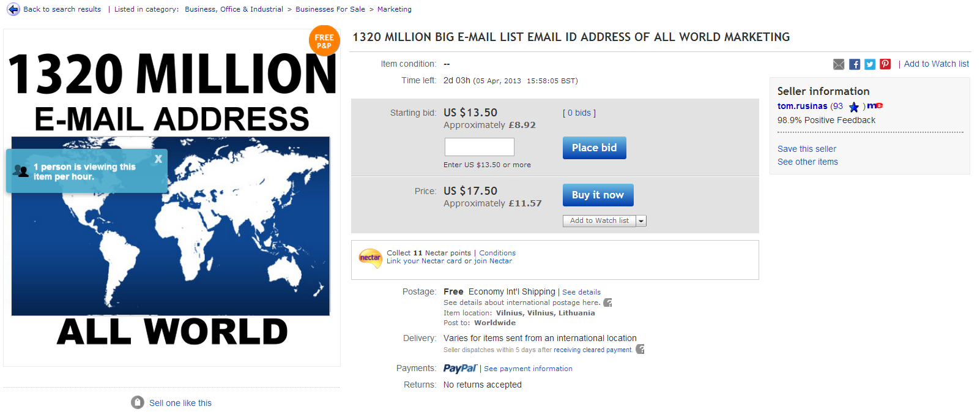
Task: Open Businesses For Sale breadcrumb category
Action: pyautogui.click(x=330, y=9)
